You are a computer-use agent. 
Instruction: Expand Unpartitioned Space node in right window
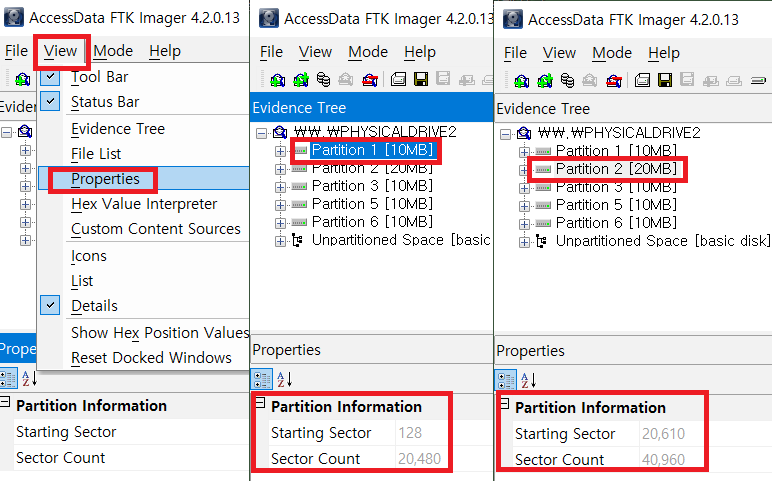pos(524,241)
